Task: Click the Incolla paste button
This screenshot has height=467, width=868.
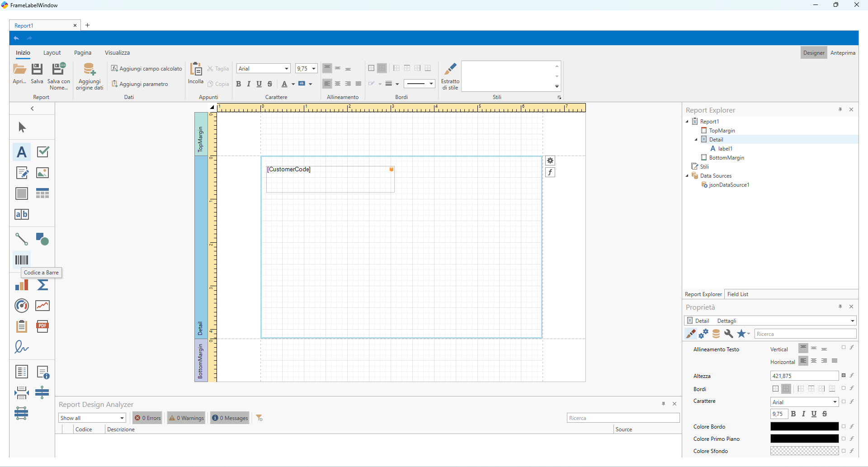Action: click(x=196, y=74)
